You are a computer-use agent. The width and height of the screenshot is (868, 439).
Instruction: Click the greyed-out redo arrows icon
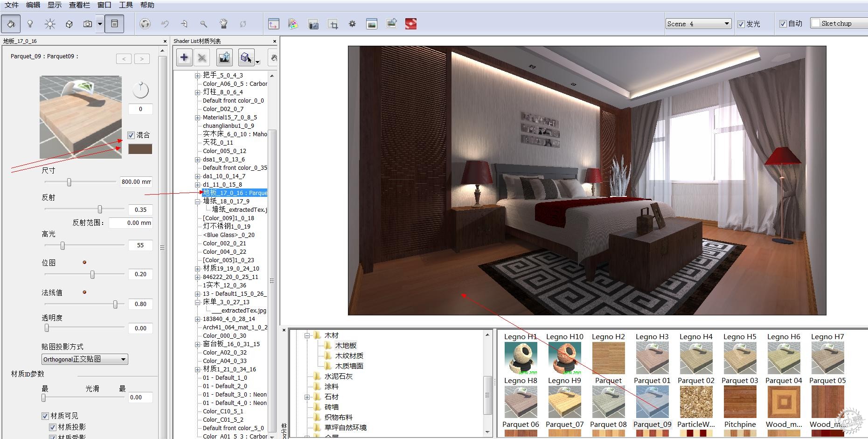(x=243, y=24)
